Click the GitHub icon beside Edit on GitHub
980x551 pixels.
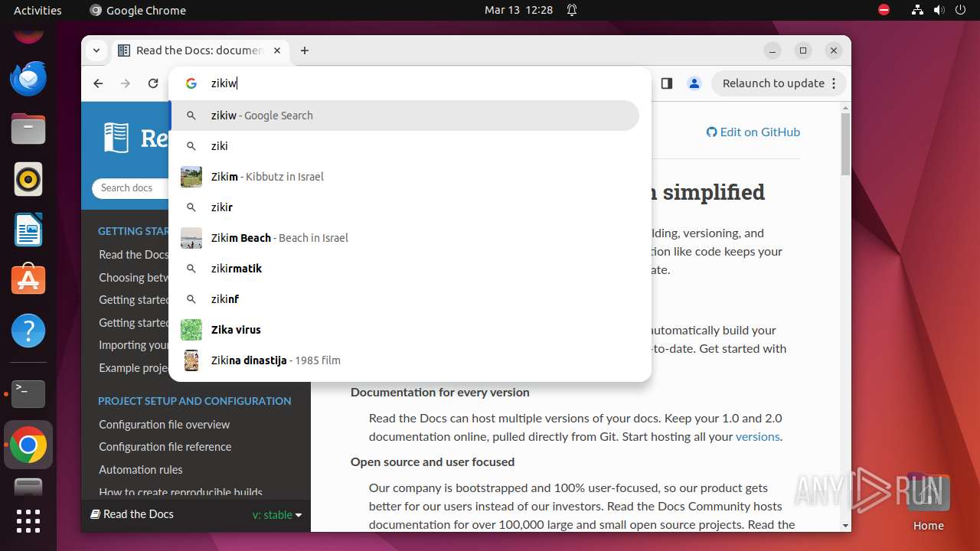pyautogui.click(x=711, y=132)
